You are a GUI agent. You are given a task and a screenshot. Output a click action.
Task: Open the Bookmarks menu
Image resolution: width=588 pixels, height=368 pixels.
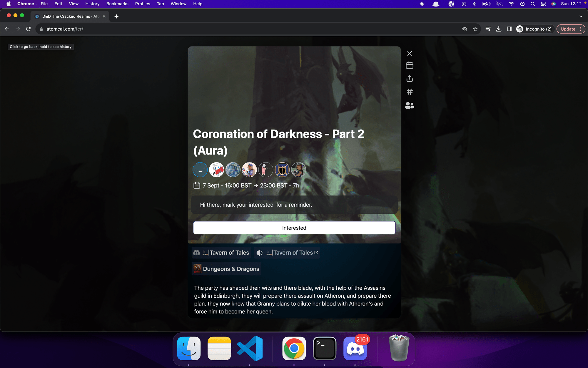point(117,4)
